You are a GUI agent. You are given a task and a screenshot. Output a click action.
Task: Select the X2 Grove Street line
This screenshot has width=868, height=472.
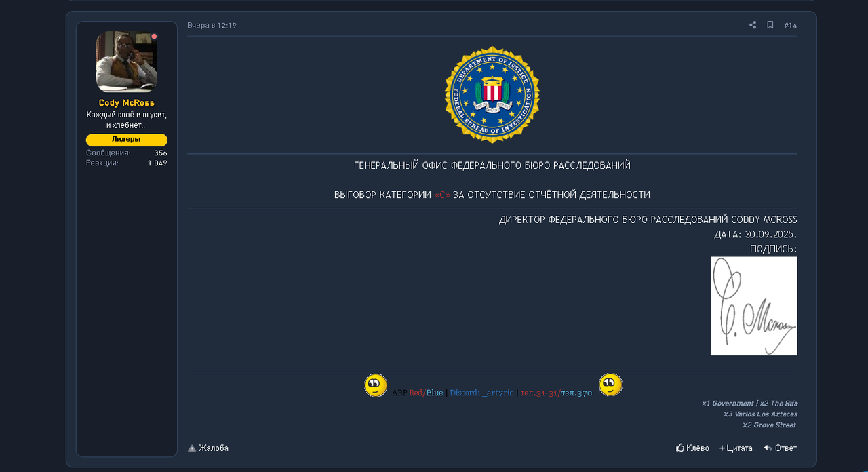770,425
